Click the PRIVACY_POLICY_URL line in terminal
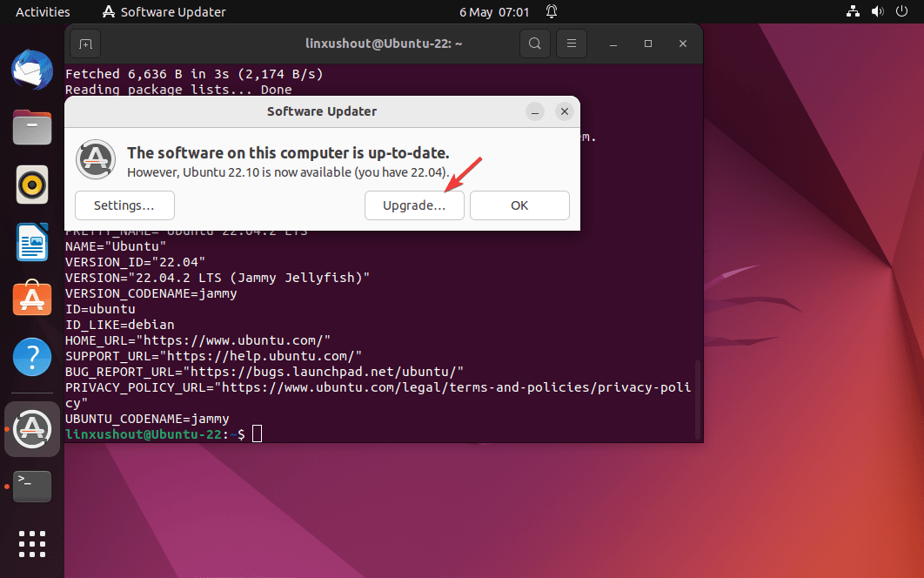The image size is (924, 578). tap(378, 395)
